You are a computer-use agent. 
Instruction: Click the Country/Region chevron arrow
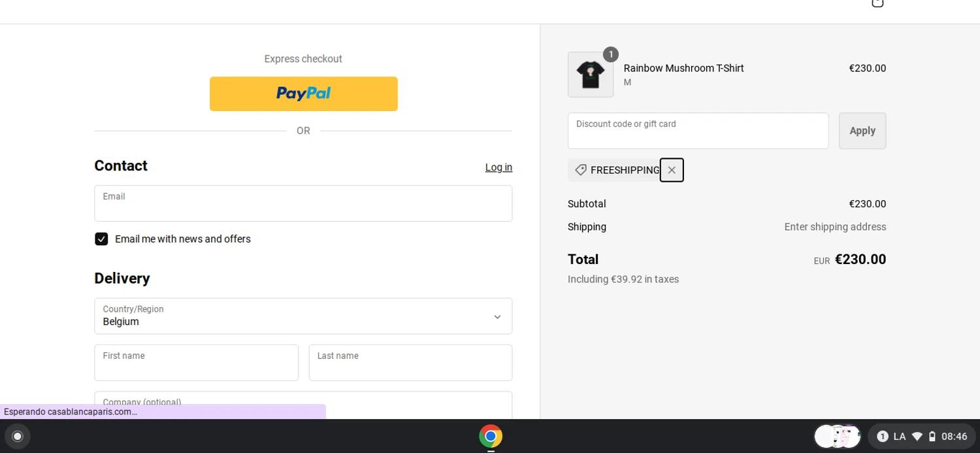(497, 317)
